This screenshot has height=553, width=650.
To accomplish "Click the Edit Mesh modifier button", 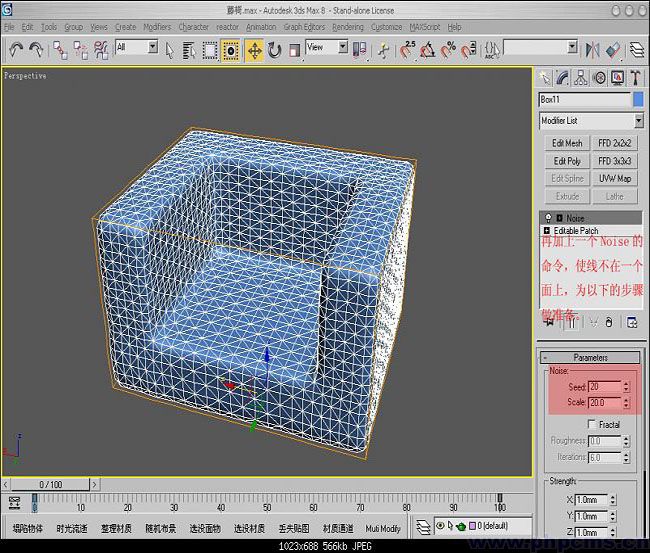I will point(567,143).
